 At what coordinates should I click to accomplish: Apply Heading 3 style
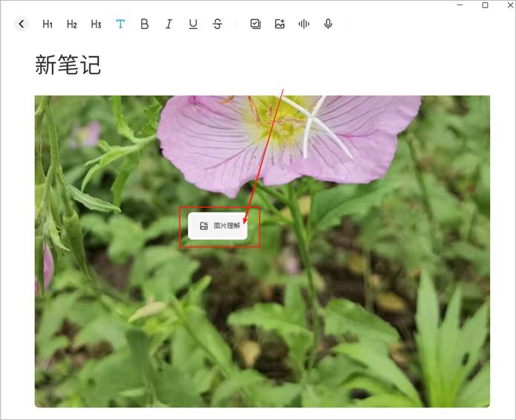pos(96,24)
